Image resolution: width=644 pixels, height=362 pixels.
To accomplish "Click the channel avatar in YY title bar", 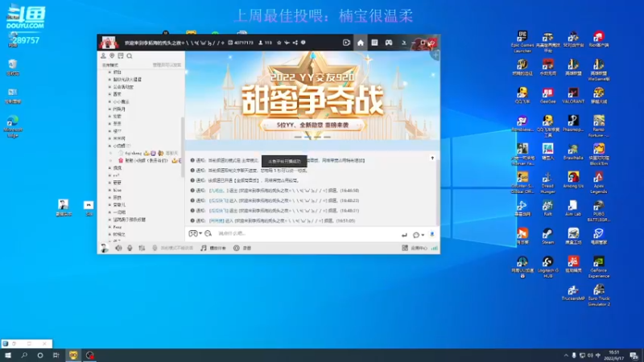I will [x=109, y=43].
